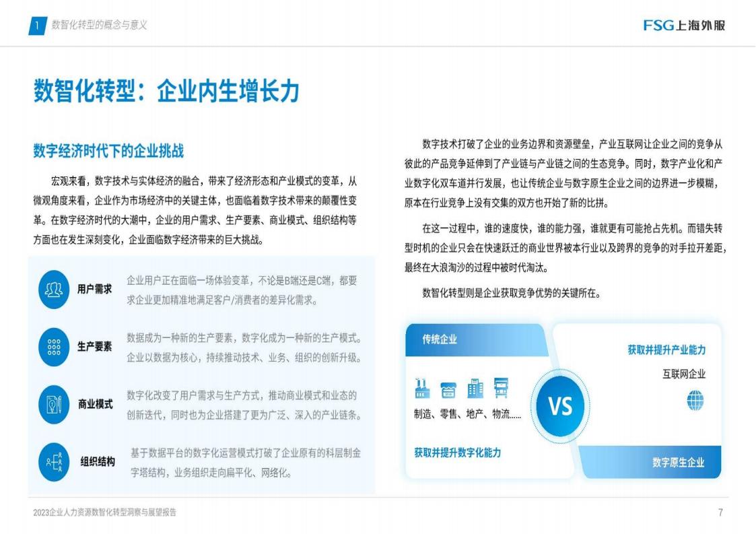Click the description starting 数字化改变了用户需求

(244, 405)
